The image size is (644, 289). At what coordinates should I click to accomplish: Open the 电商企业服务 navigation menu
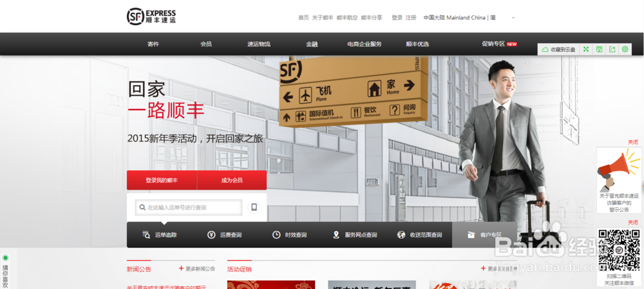(x=365, y=44)
